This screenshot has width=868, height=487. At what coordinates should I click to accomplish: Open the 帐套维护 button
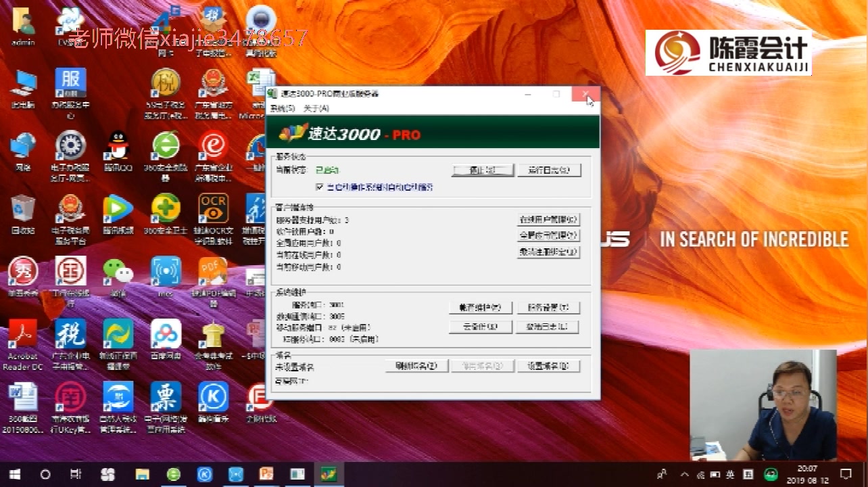tap(481, 308)
